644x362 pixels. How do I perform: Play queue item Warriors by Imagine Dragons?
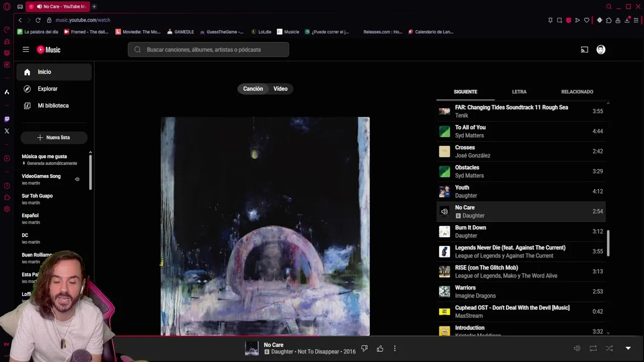(x=521, y=292)
